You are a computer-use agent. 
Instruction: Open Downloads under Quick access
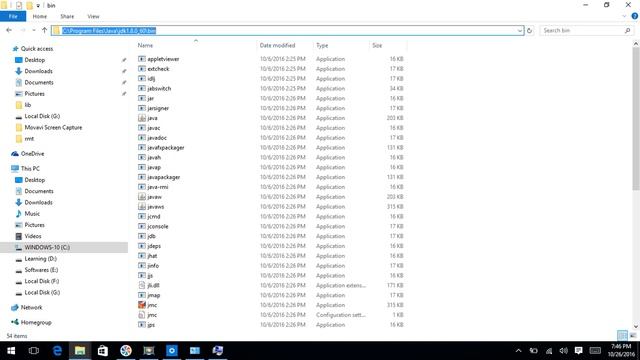[38, 71]
